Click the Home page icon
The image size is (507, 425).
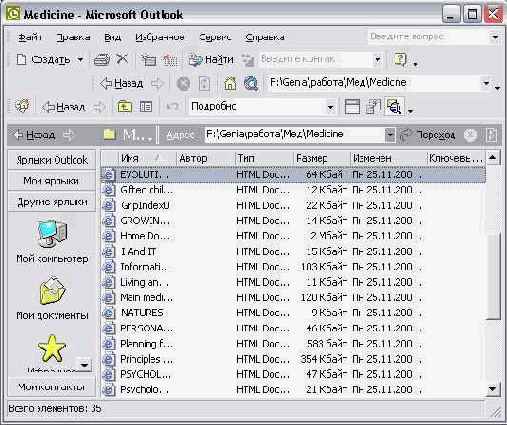[230, 83]
